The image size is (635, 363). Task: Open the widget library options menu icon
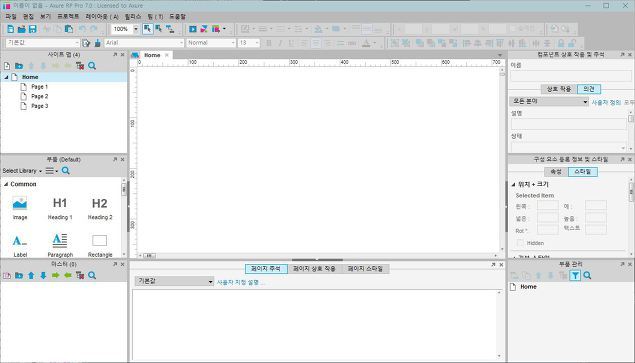51,171
